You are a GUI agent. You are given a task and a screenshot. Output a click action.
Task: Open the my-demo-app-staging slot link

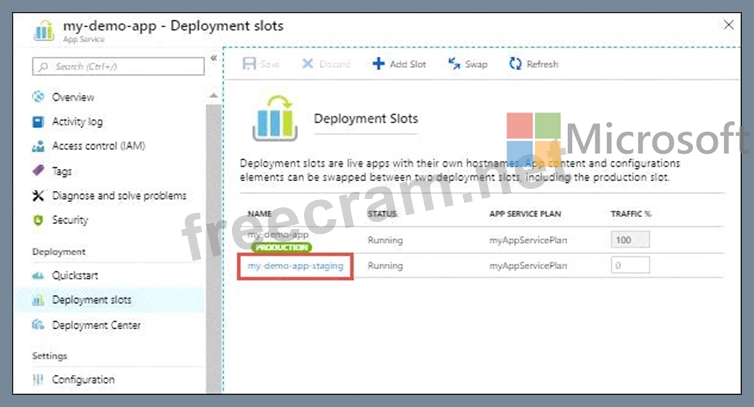coord(295,266)
